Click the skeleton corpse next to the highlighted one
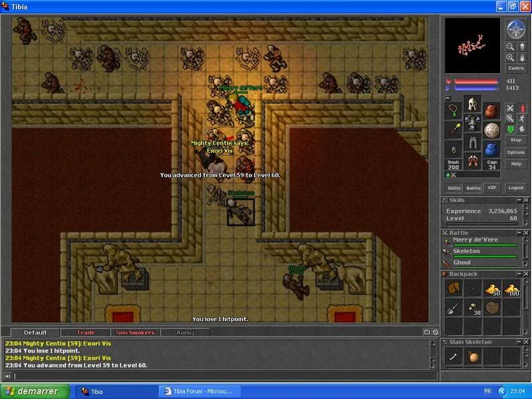The image size is (532, 399). click(x=215, y=195)
